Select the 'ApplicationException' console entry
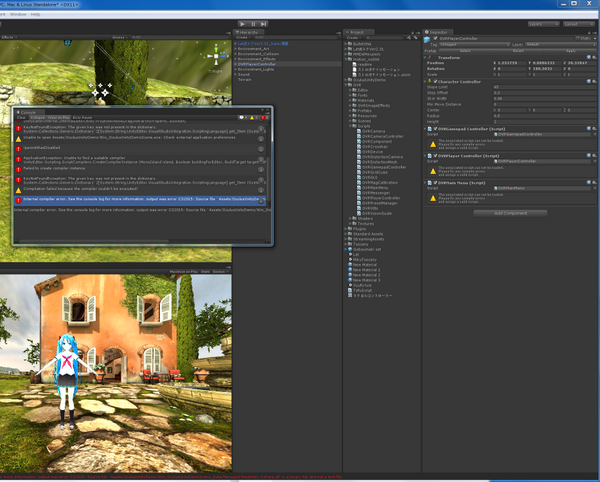This screenshot has width=600, height=482. click(x=140, y=160)
